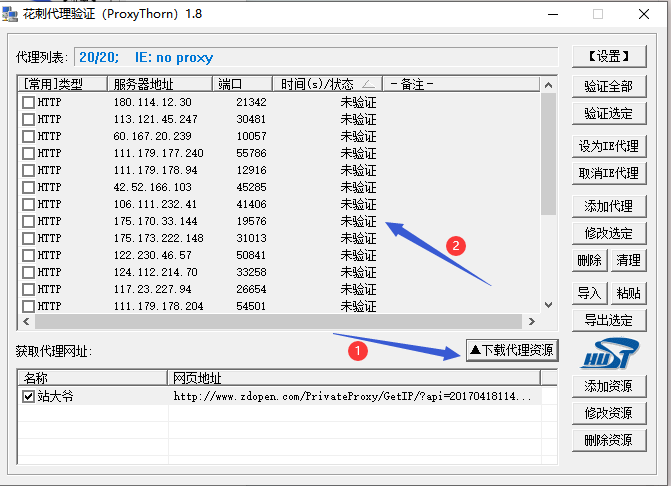Open the 【设置】 settings button
The image size is (671, 486).
tap(608, 55)
